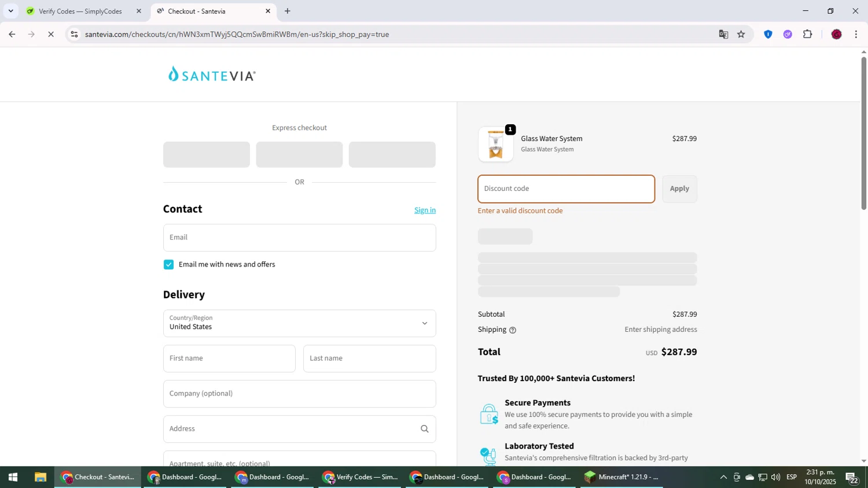
Task: Click the first express checkout button
Action: click(207, 154)
